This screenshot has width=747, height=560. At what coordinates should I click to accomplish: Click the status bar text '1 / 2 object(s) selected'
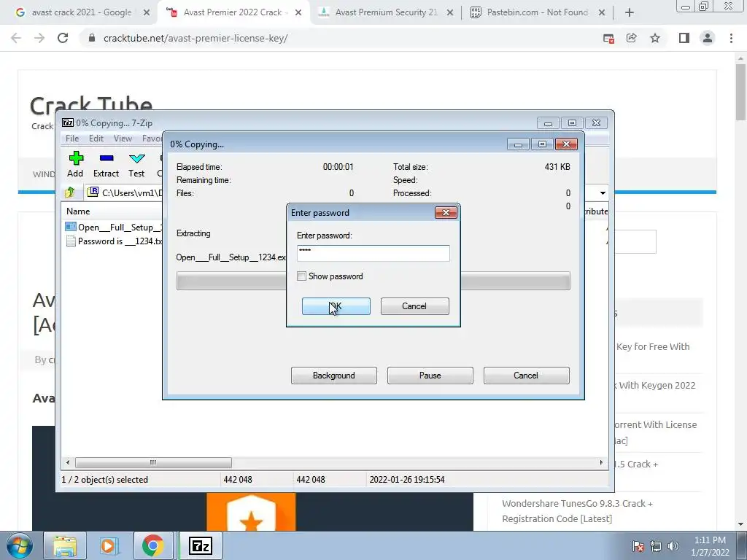pyautogui.click(x=105, y=480)
